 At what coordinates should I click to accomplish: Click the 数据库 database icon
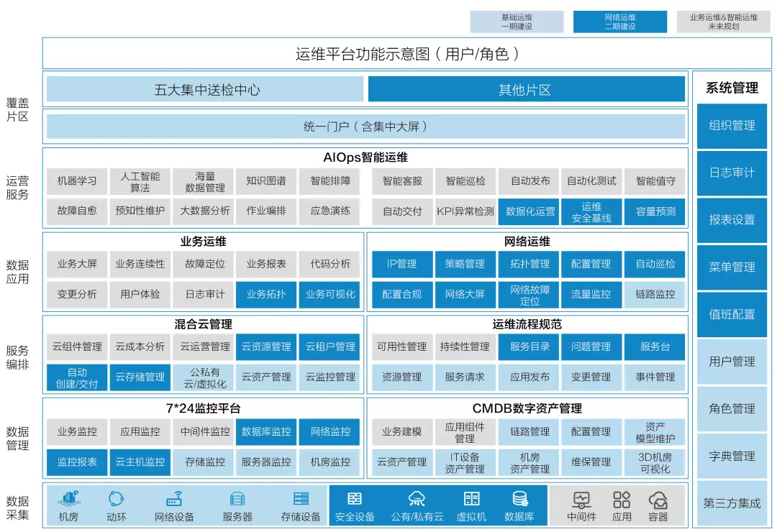(519, 499)
